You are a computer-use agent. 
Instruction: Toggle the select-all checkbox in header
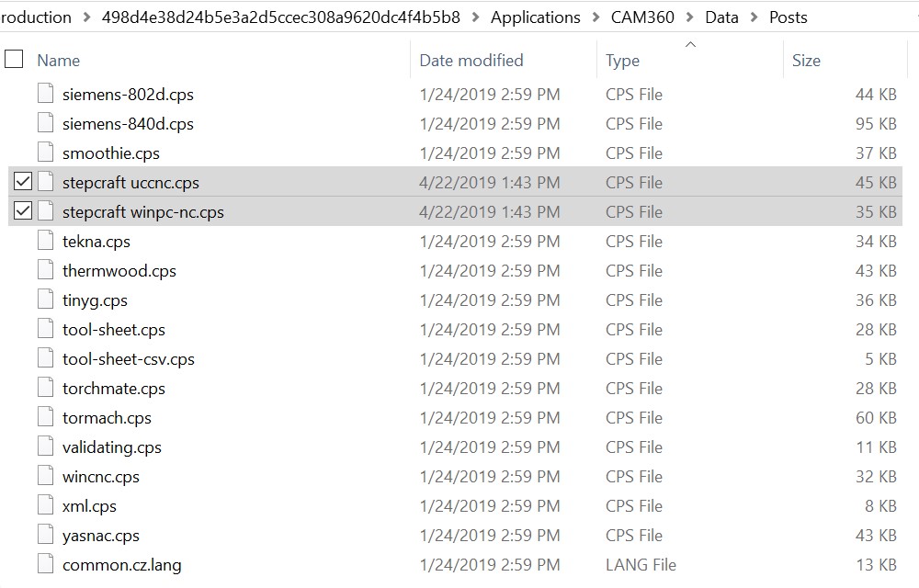pyautogui.click(x=14, y=60)
